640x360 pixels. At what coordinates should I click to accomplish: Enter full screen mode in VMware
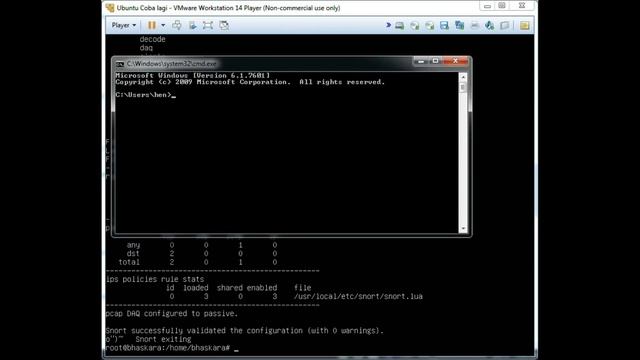(x=208, y=25)
